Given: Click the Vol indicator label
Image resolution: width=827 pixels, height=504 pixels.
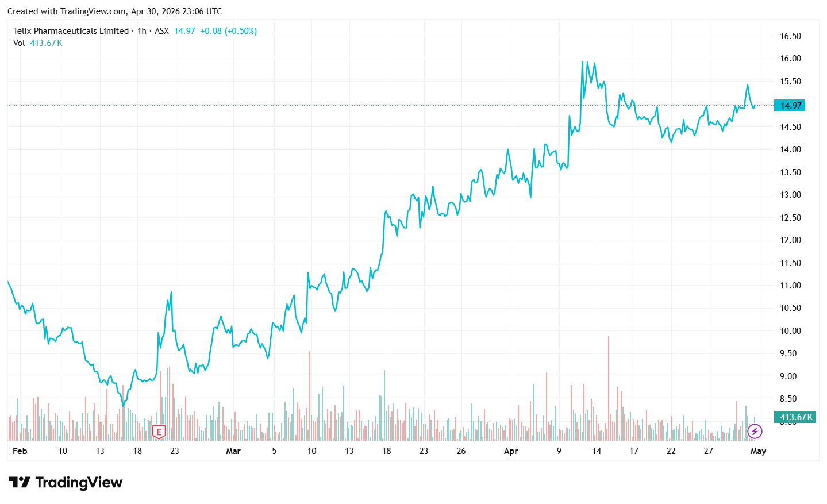Looking at the screenshot, I should [x=19, y=43].
